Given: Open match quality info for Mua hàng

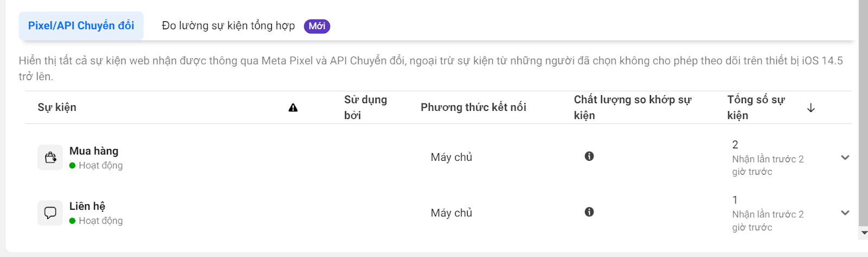Looking at the screenshot, I should (589, 156).
